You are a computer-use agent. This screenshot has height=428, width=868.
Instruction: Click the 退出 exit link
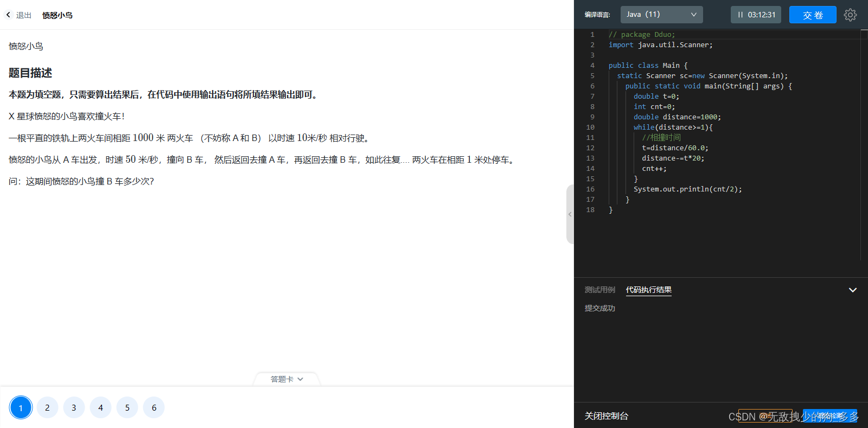click(x=23, y=15)
